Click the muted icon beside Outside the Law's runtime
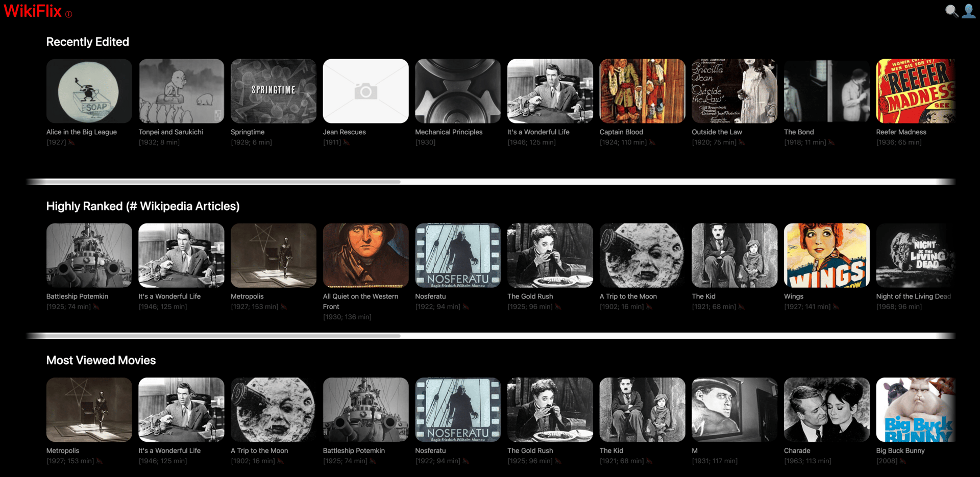The height and width of the screenshot is (477, 980). click(742, 142)
